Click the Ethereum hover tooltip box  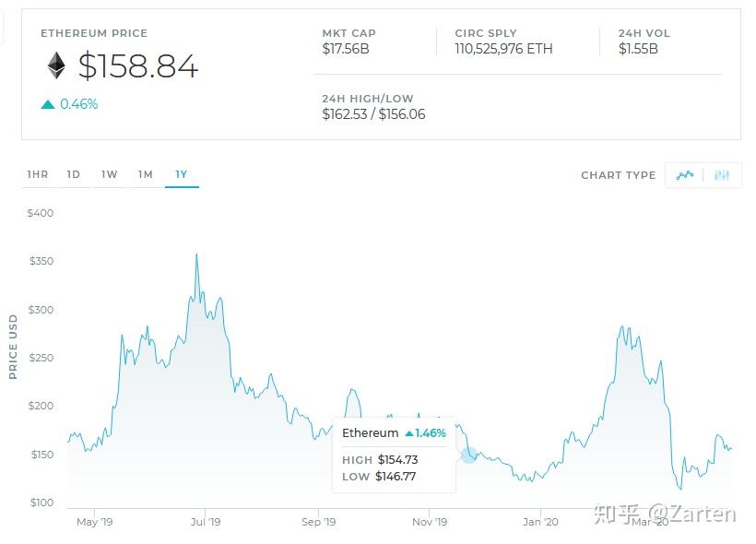(394, 455)
